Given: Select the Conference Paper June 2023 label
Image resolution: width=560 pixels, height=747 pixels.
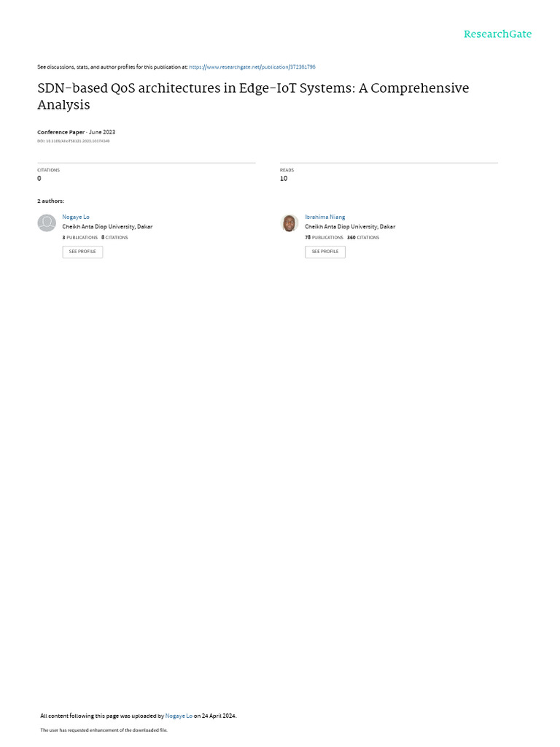Looking at the screenshot, I should pos(76,132).
